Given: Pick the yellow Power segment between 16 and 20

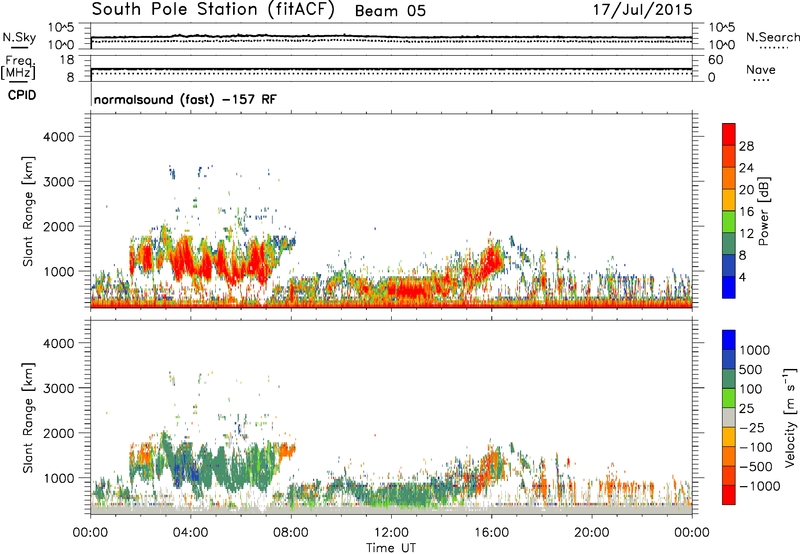Looking at the screenshot, I should pyautogui.click(x=729, y=200).
